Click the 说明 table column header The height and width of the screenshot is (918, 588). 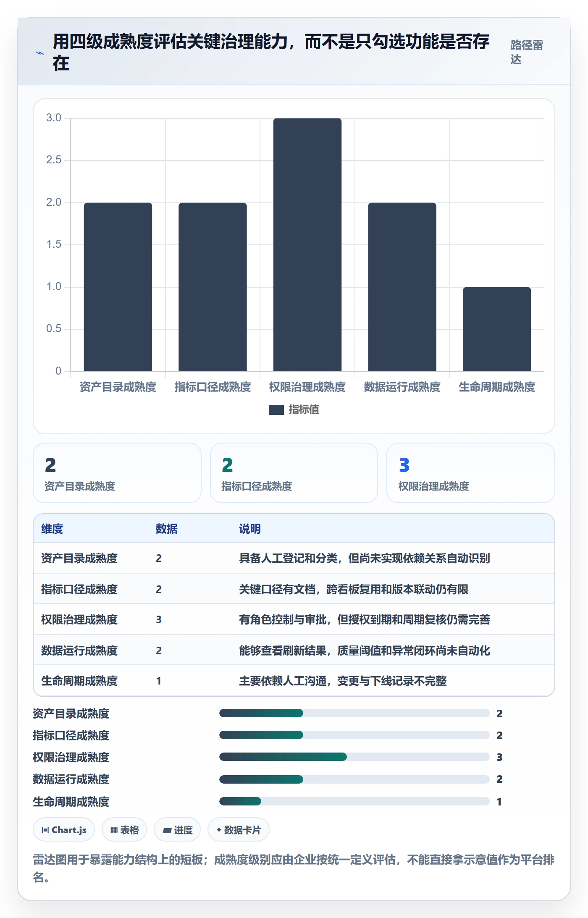pyautogui.click(x=250, y=529)
